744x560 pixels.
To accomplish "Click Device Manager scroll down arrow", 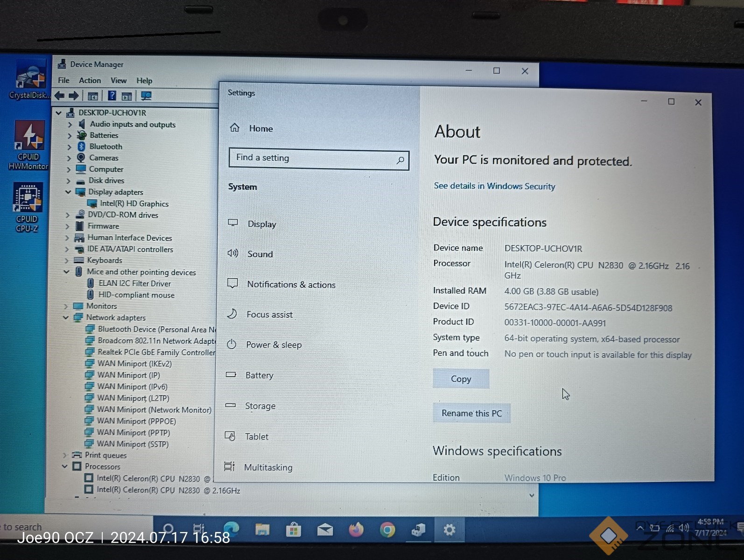I will [x=532, y=496].
